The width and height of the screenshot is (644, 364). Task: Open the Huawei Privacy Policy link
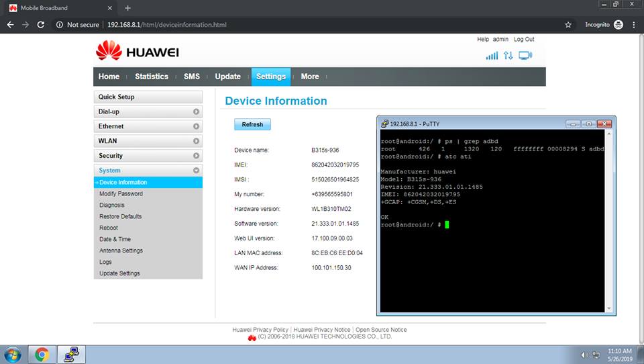[260, 330]
